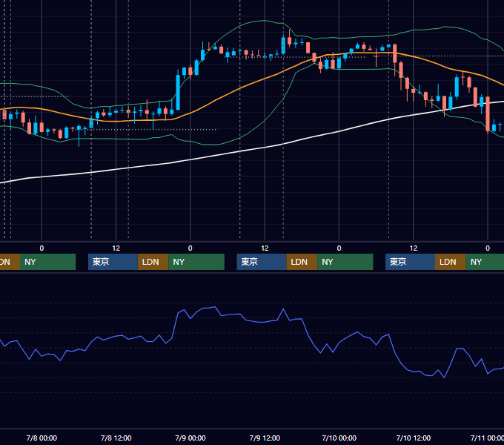Select the 7/8 00:00 date label
Viewport: 504px width, 445px height.
42,438
